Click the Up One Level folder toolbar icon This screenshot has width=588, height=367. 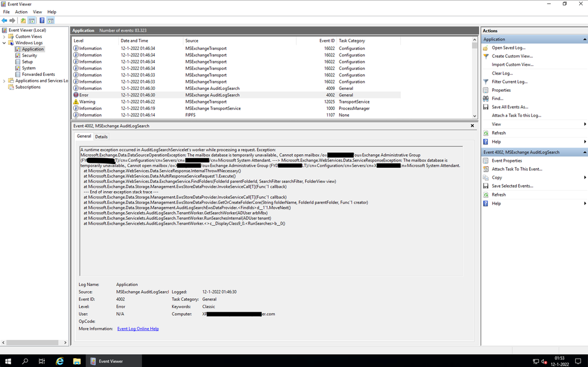[x=24, y=20]
